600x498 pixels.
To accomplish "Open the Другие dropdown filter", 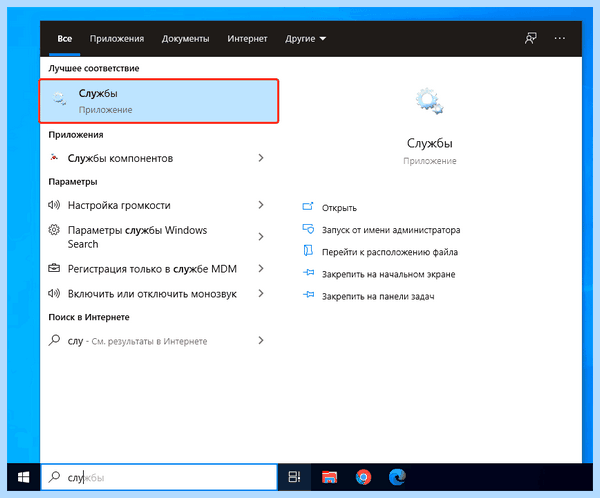I will 305,39.
